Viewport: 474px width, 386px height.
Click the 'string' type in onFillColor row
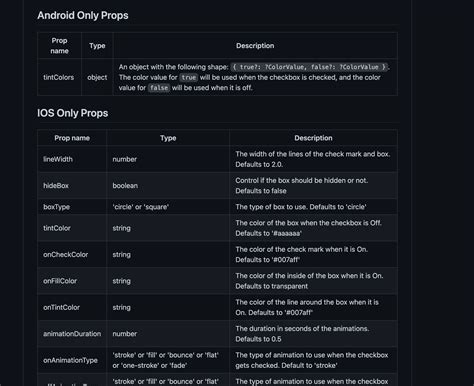[x=121, y=281]
